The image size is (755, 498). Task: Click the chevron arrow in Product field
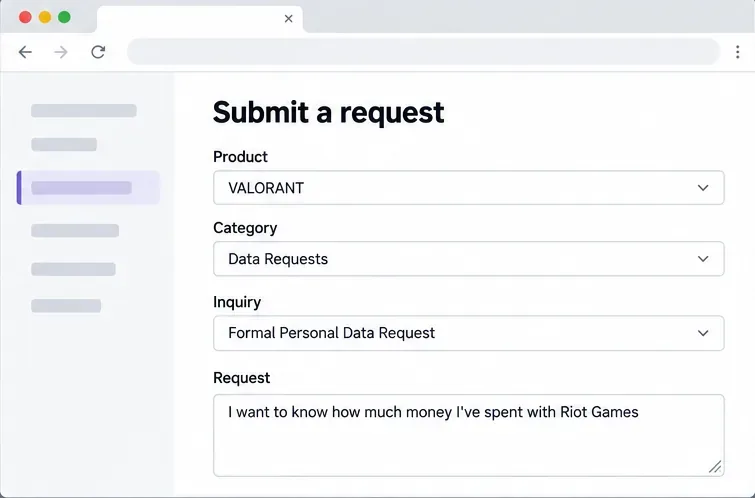pyautogui.click(x=703, y=188)
